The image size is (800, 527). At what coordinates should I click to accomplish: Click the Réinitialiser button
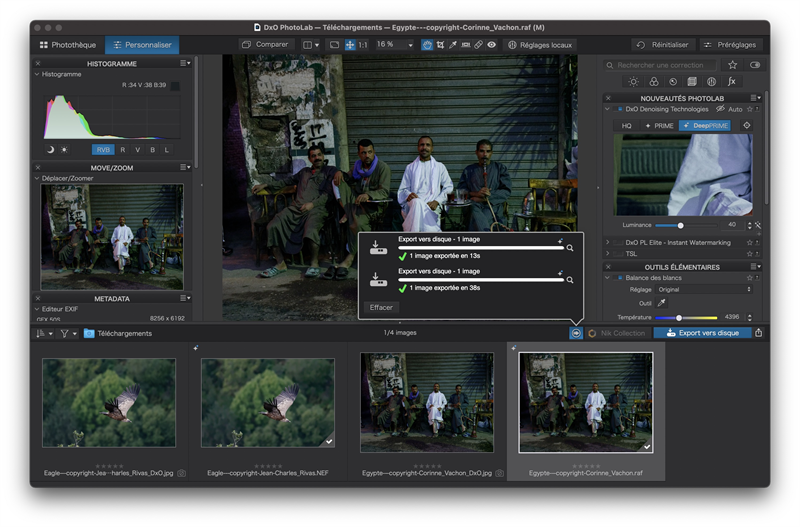click(664, 45)
